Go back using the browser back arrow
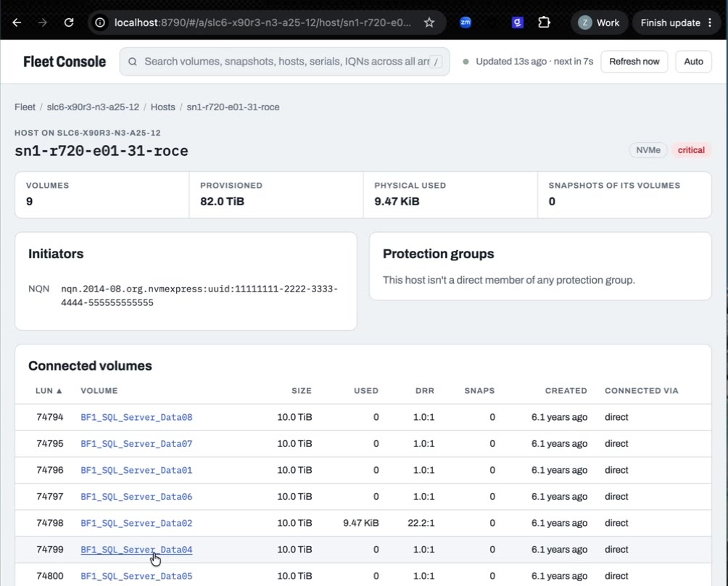Image resolution: width=728 pixels, height=586 pixels. tap(17, 22)
